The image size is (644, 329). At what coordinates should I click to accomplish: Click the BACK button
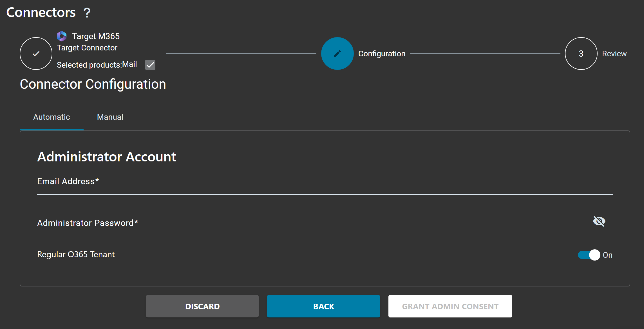pos(323,306)
